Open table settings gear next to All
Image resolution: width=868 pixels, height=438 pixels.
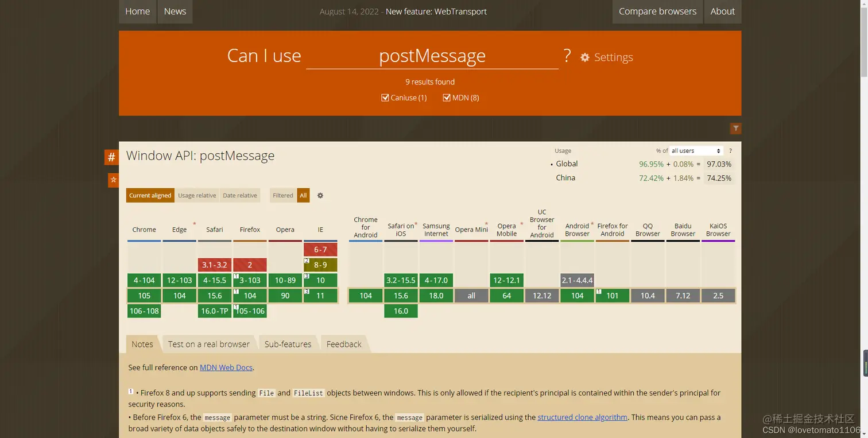click(320, 196)
